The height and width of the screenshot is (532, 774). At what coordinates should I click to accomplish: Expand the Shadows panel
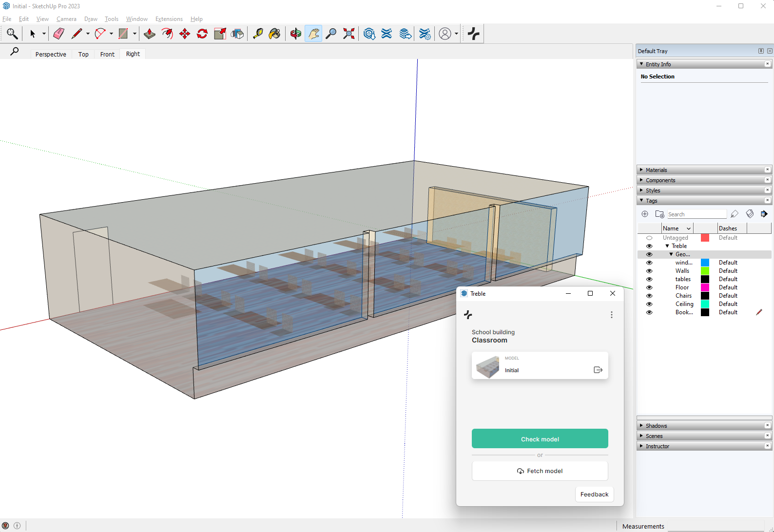[641, 425]
